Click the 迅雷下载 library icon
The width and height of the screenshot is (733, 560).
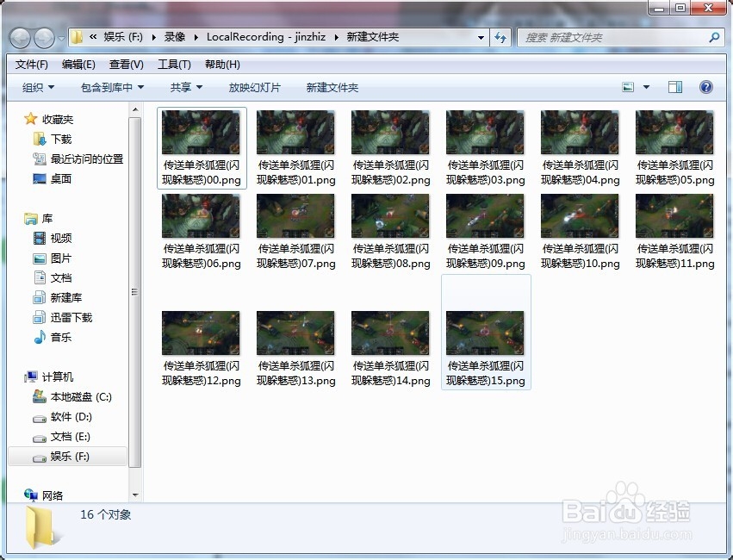click(x=40, y=317)
